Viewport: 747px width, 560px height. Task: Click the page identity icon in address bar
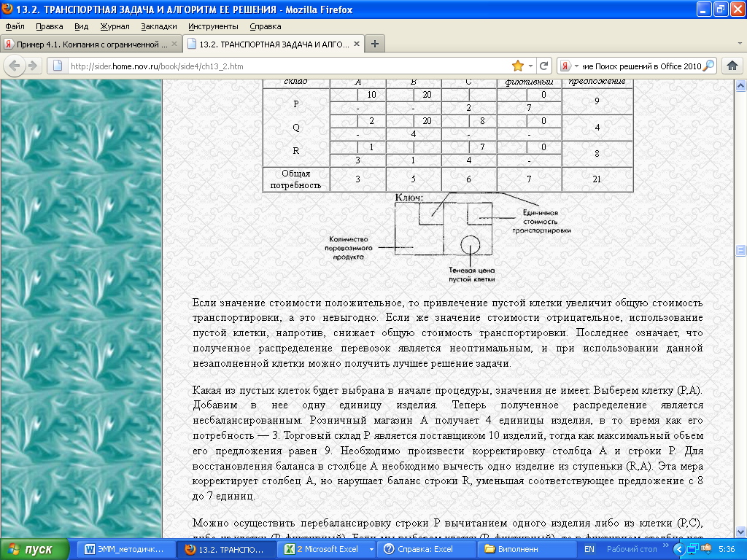coord(58,66)
